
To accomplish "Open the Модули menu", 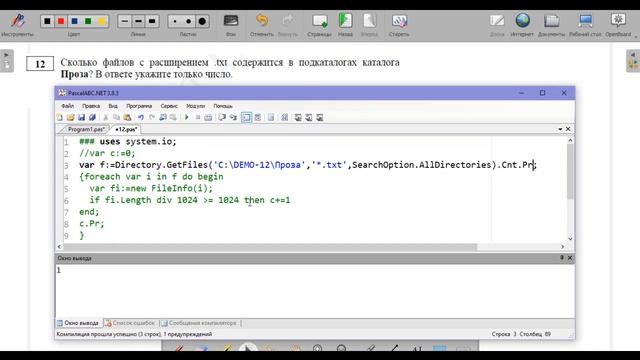I will pos(196,106).
